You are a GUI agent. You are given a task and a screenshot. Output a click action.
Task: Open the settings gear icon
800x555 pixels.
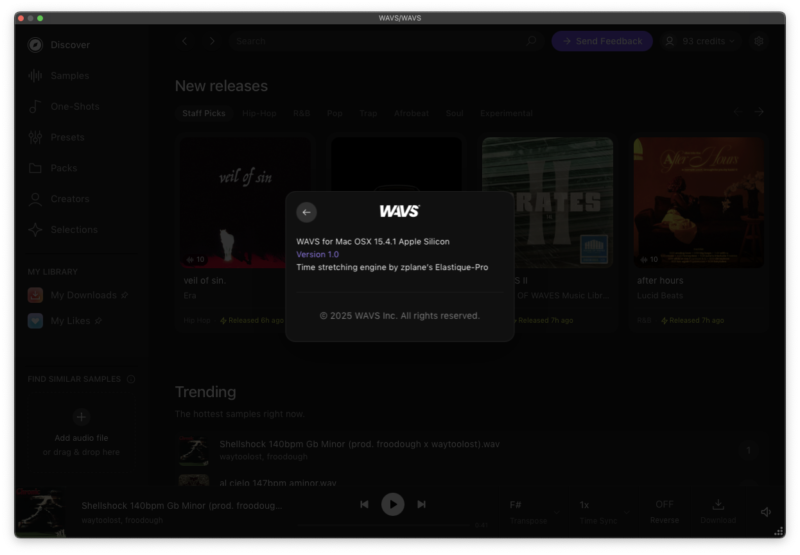(x=759, y=41)
